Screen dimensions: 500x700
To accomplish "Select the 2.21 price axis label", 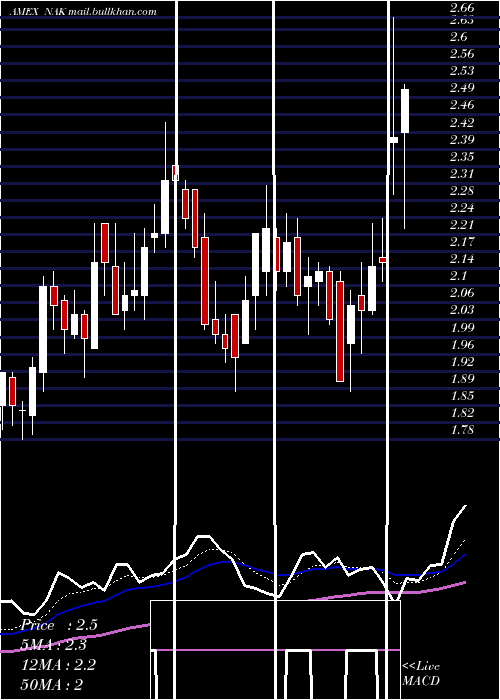I will [462, 225].
